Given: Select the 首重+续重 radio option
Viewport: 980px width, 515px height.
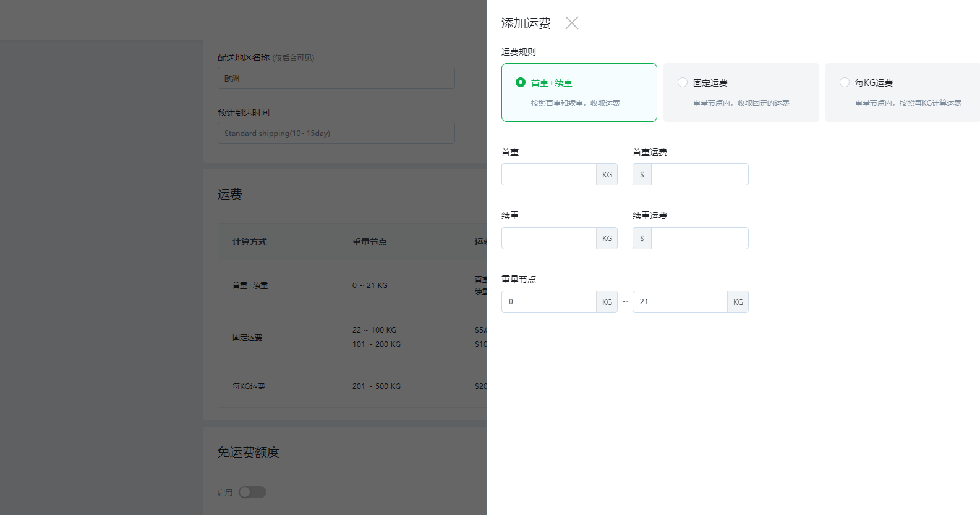Looking at the screenshot, I should pos(521,82).
